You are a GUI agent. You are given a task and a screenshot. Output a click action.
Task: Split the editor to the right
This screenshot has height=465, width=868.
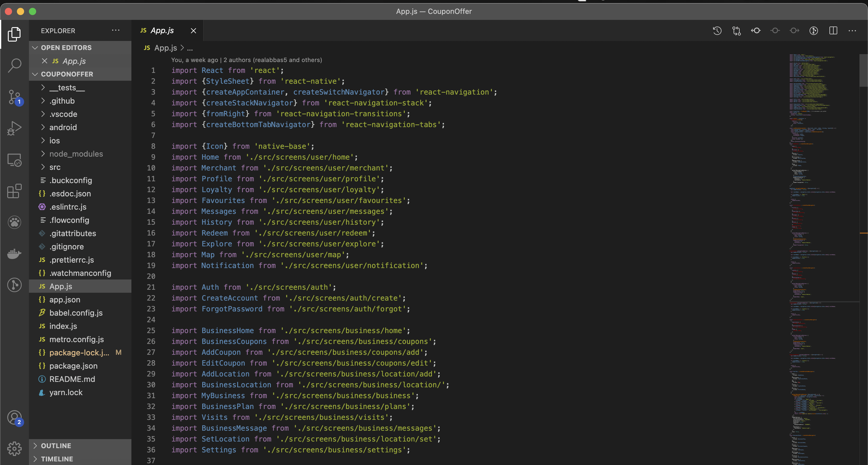pos(833,31)
